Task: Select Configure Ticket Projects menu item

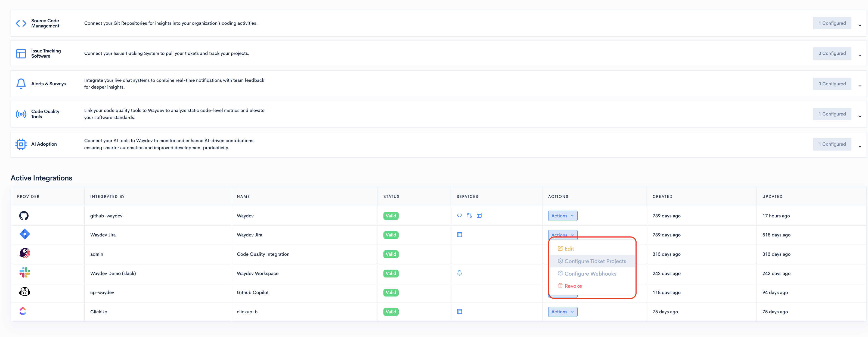Action: (x=592, y=261)
